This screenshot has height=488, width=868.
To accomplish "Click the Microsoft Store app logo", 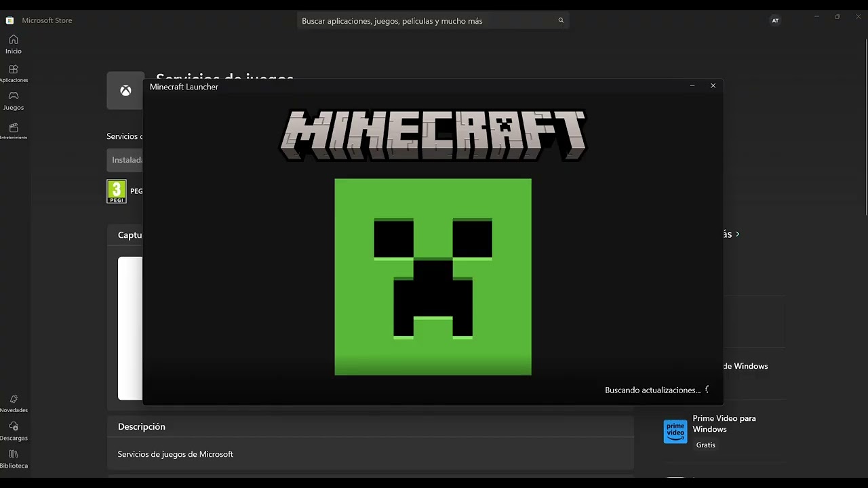I will [x=9, y=20].
